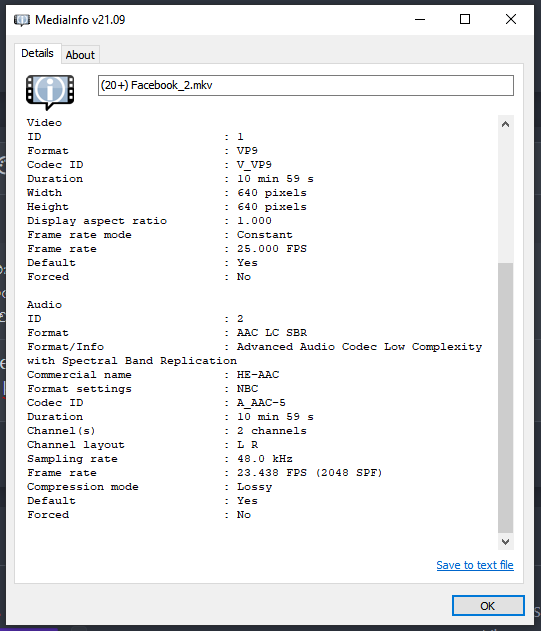
Task: Click the OK button
Action: [x=488, y=606]
